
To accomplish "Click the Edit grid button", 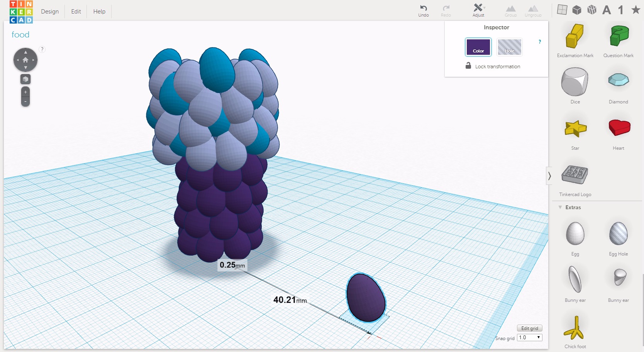I will (530, 328).
